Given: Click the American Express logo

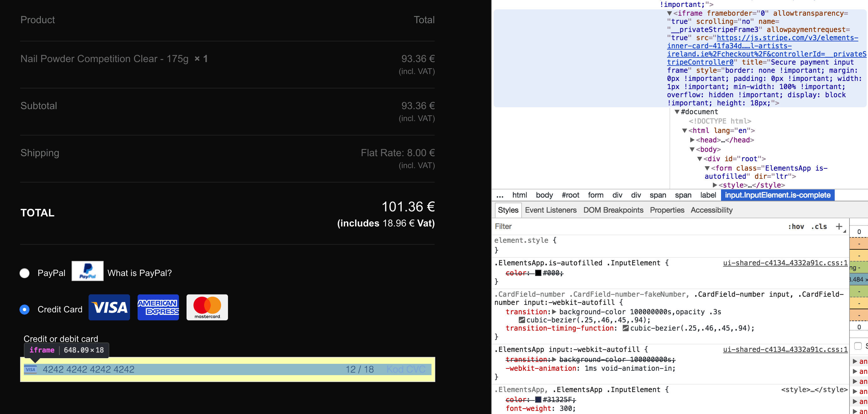Looking at the screenshot, I should tap(158, 307).
